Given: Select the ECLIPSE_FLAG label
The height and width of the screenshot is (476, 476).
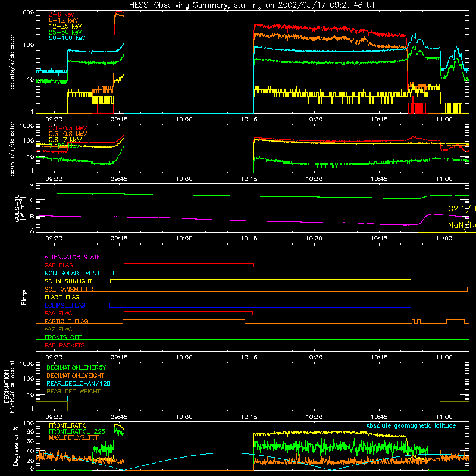Looking at the screenshot, I should tap(65, 305).
